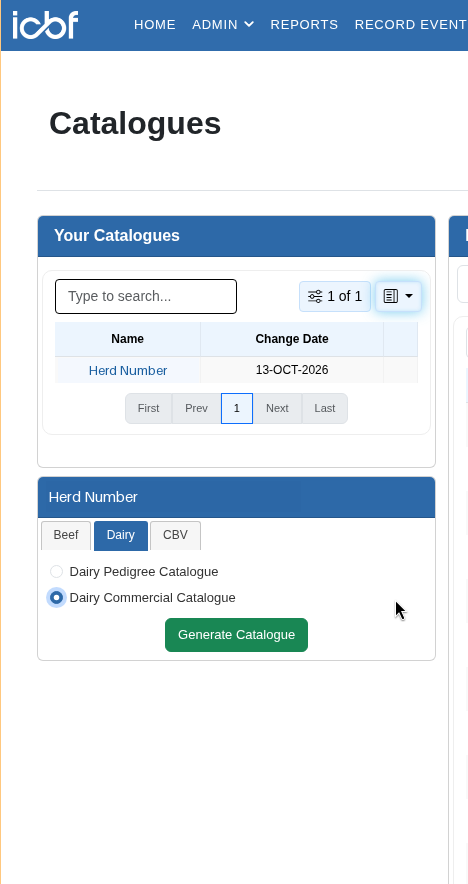The width and height of the screenshot is (468, 884).
Task: Click the Herd Number panel header
Action: pos(236,497)
